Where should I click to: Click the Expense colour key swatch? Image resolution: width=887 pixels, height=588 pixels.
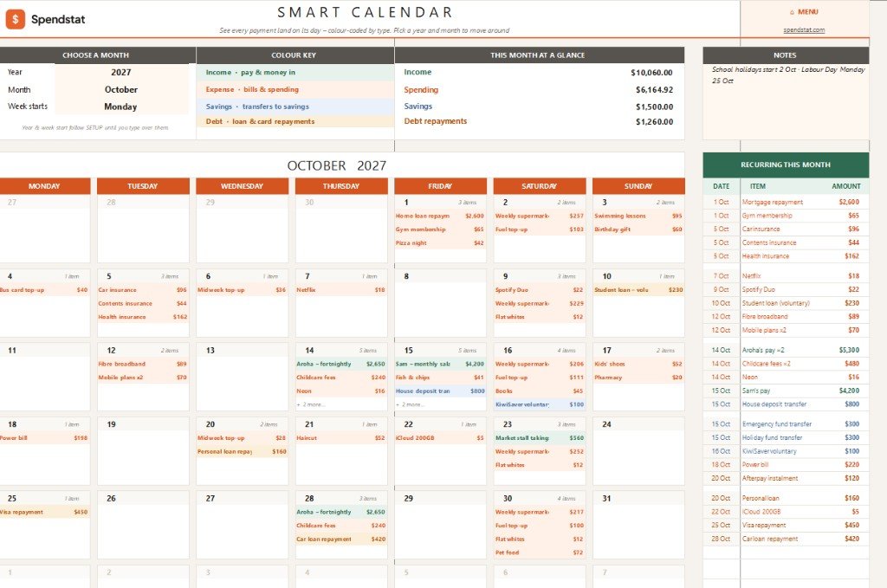click(x=295, y=89)
